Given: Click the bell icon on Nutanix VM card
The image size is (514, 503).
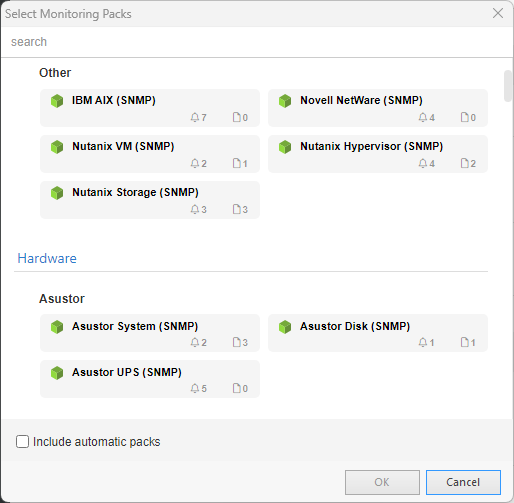Looking at the screenshot, I should click(195, 163).
